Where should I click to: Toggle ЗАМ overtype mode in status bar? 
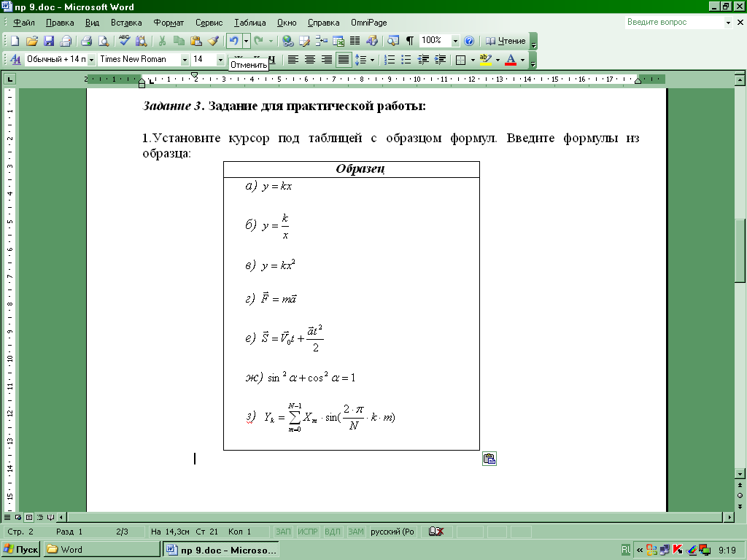(x=355, y=532)
